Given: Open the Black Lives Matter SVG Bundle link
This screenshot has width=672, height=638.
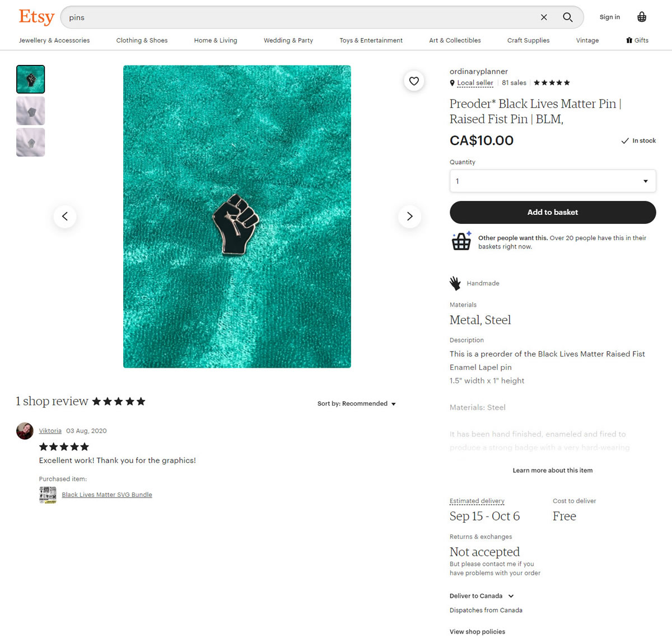Looking at the screenshot, I should tap(107, 495).
